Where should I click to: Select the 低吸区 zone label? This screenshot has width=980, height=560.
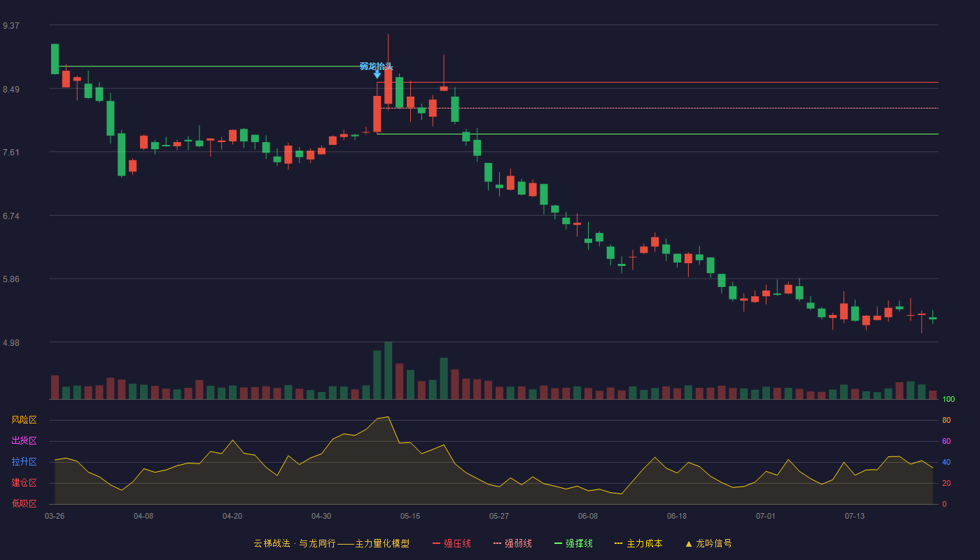click(24, 503)
